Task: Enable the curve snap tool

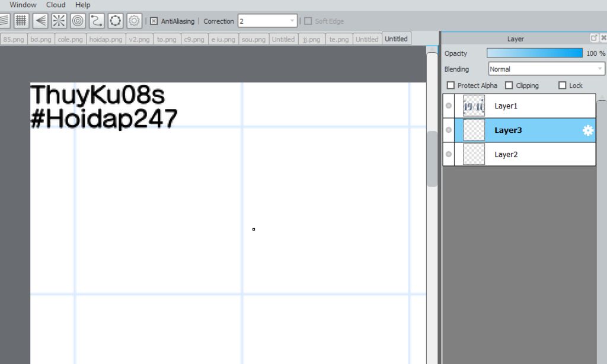Action: click(x=97, y=21)
